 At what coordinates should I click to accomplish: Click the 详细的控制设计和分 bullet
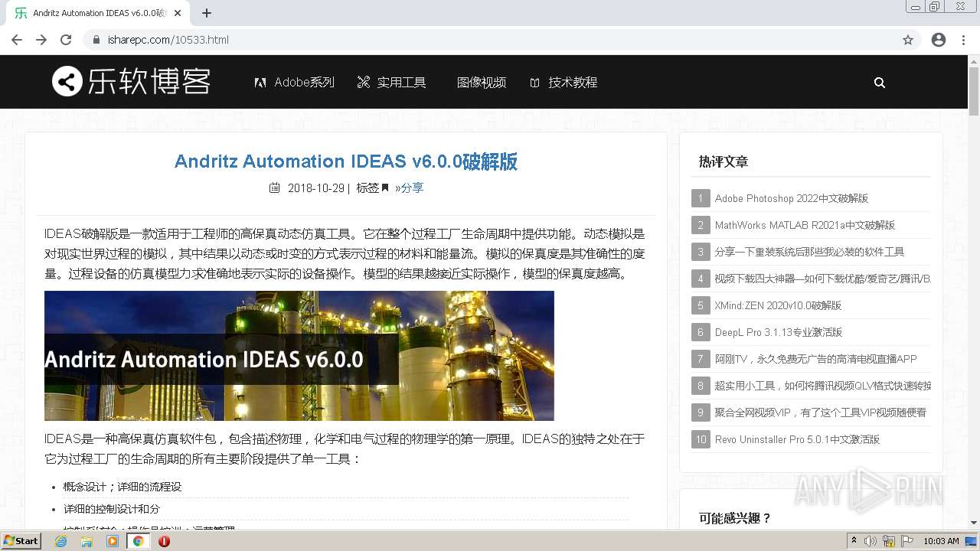[112, 509]
